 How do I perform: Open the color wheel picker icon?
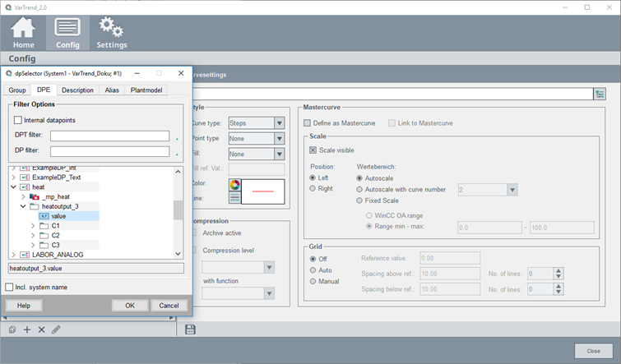tap(235, 185)
